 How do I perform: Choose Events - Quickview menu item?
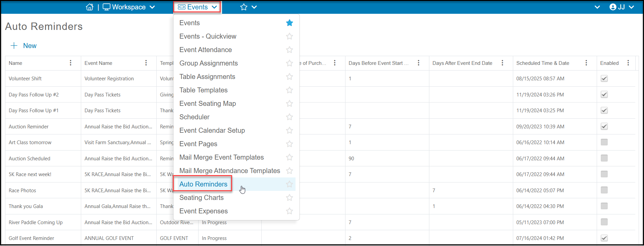[x=208, y=36]
